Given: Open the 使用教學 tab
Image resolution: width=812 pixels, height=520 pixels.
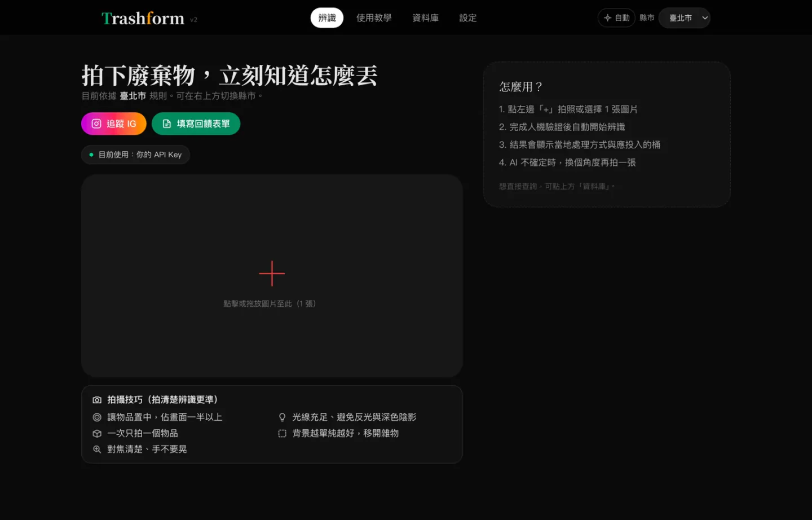Looking at the screenshot, I should (374, 18).
